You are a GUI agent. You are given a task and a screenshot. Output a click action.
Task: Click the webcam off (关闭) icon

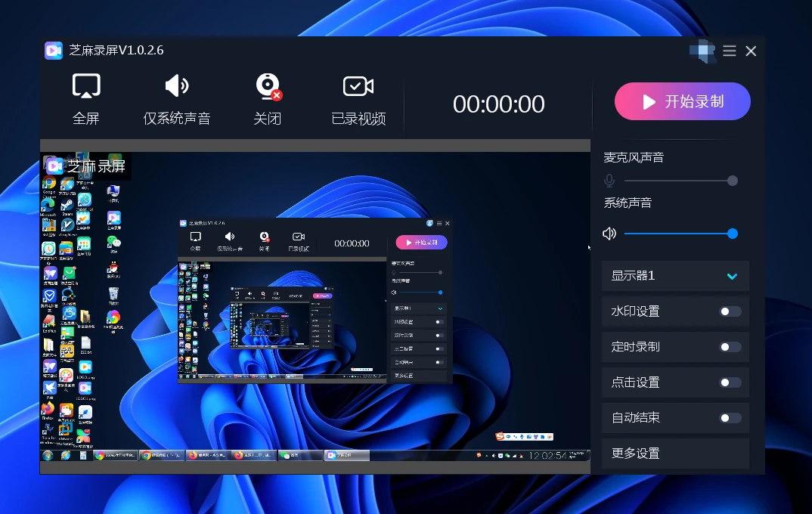(x=268, y=87)
